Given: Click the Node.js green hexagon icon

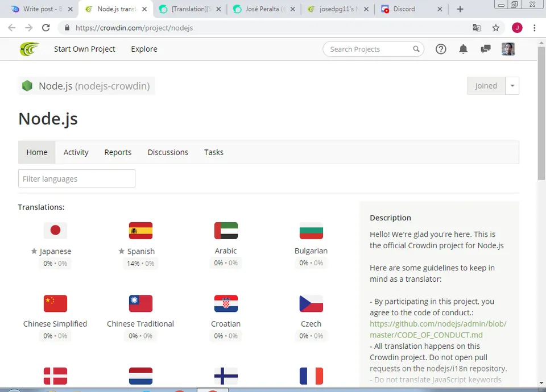Looking at the screenshot, I should pyautogui.click(x=27, y=86).
